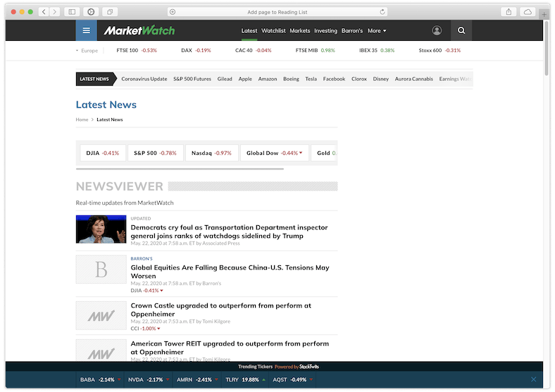Open the Boeing topic link
The image size is (555, 392).
291,79
